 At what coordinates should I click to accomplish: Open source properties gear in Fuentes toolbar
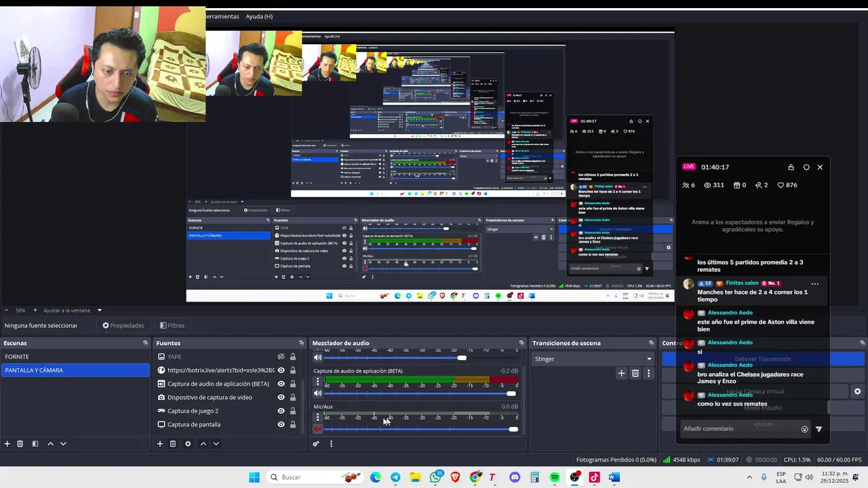(188, 444)
